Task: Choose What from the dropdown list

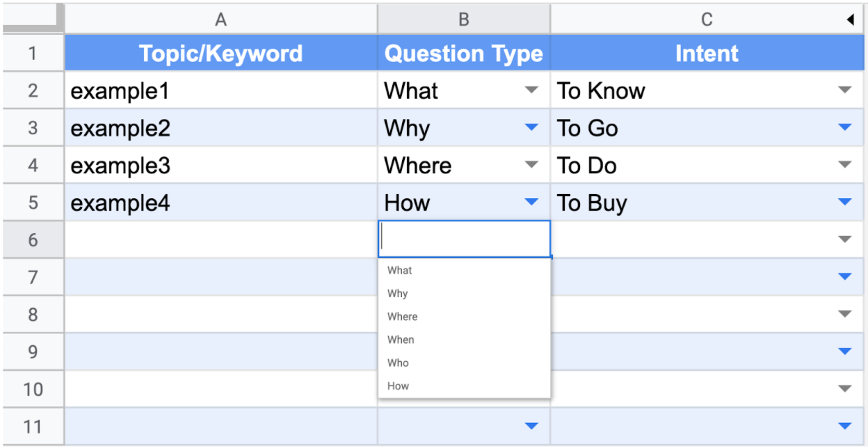Action: [x=464, y=271]
